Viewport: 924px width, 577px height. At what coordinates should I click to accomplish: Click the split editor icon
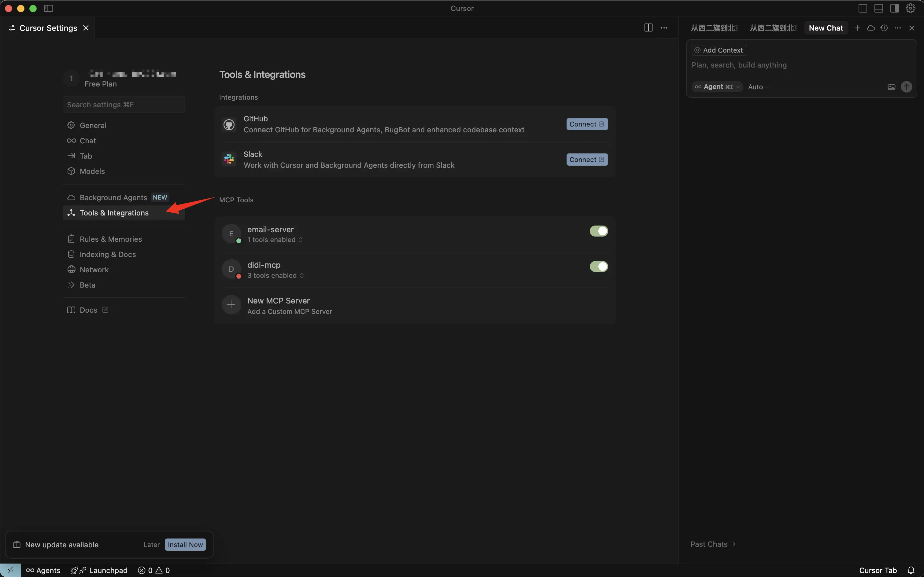tap(648, 28)
